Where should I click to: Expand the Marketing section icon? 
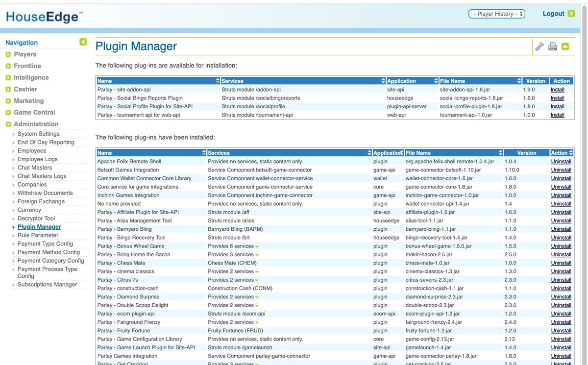[x=8, y=101]
